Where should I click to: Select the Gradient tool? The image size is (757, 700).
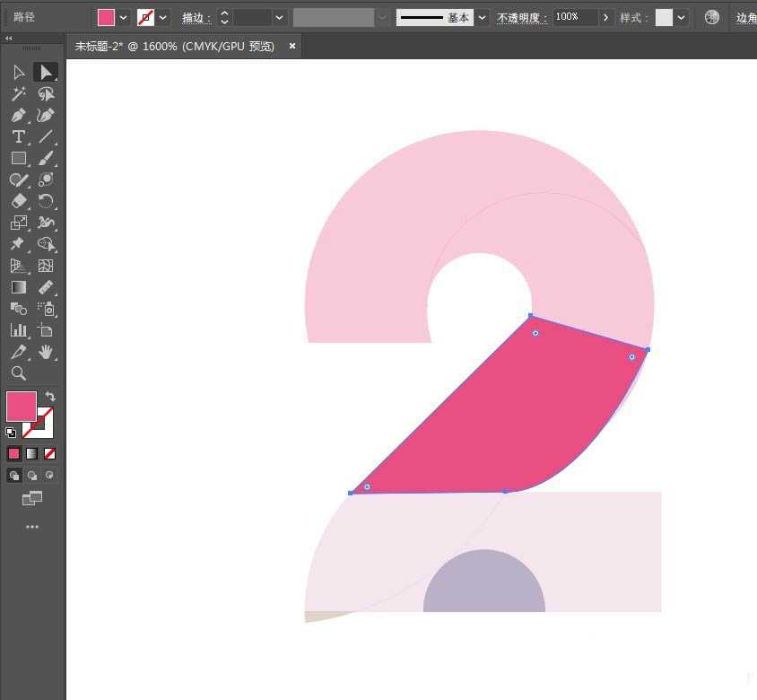point(18,287)
